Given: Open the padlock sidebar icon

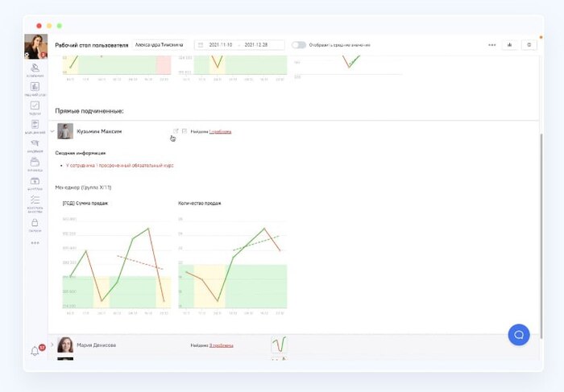Looking at the screenshot, I should (x=35, y=223).
